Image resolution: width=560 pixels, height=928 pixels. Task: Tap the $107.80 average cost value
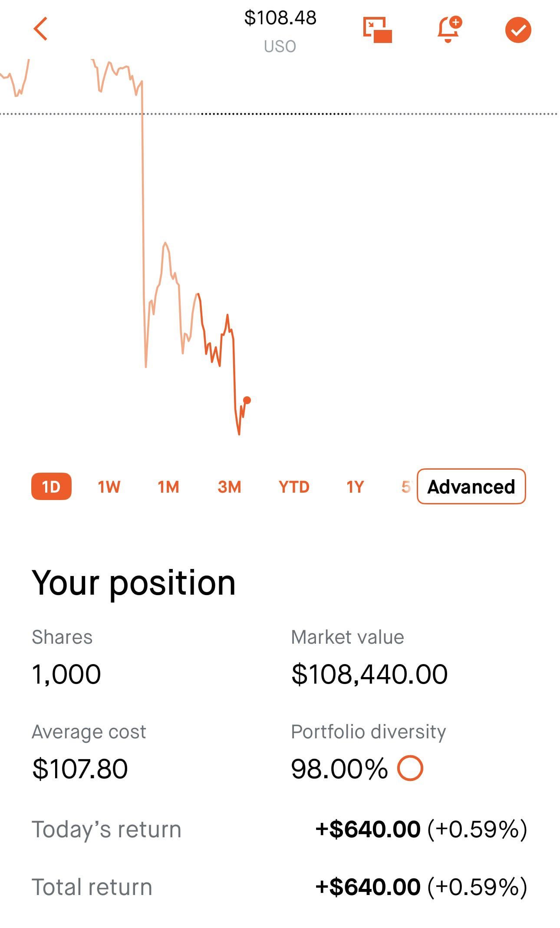pyautogui.click(x=80, y=769)
